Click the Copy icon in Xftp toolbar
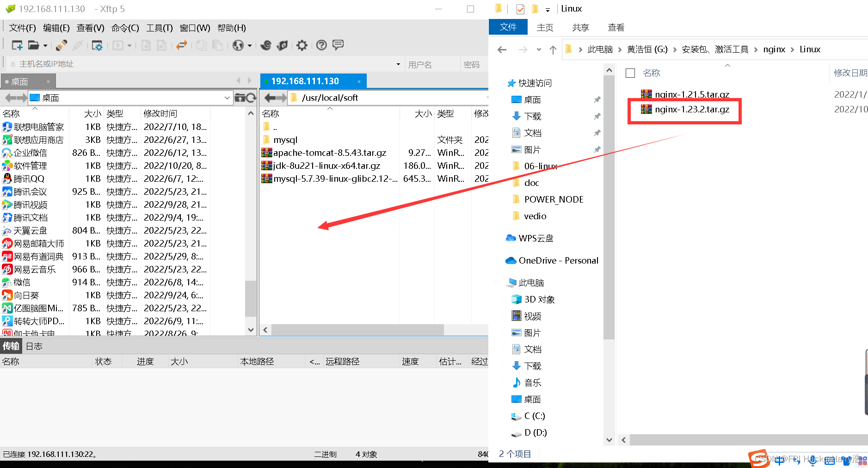Screen dimensions: 868x468 tap(201, 45)
